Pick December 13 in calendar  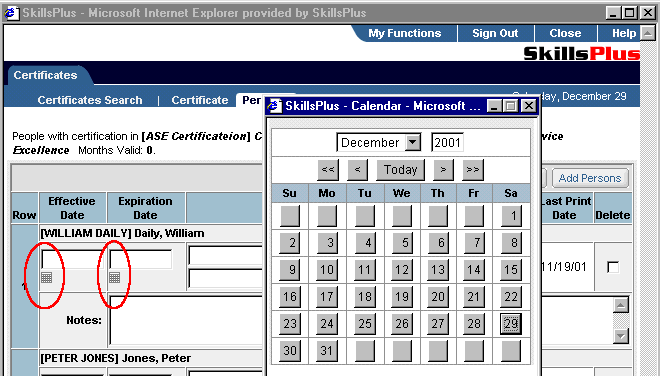[x=438, y=269]
